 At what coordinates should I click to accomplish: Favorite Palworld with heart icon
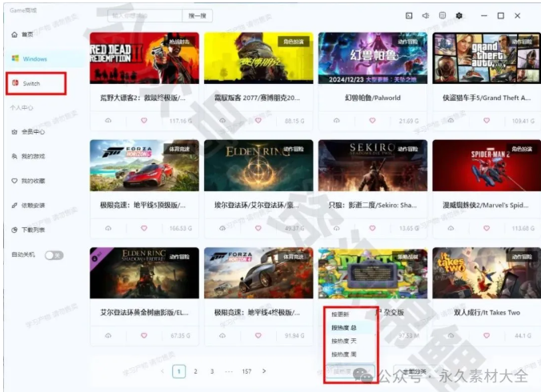coord(372,121)
